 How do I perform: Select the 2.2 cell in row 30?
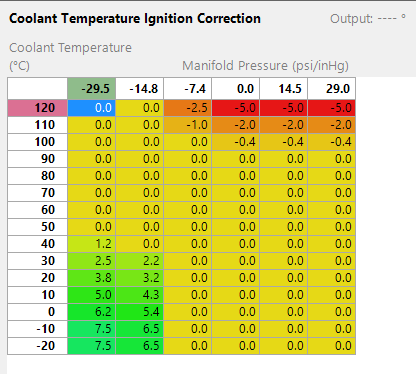140,261
